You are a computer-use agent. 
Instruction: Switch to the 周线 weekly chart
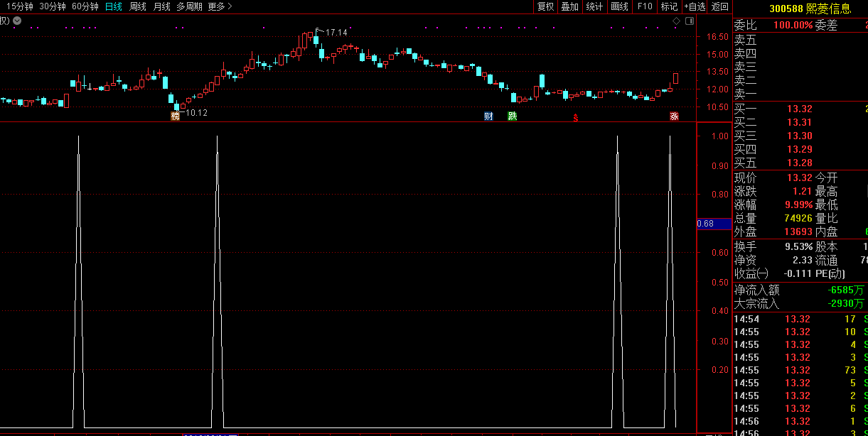[138, 6]
